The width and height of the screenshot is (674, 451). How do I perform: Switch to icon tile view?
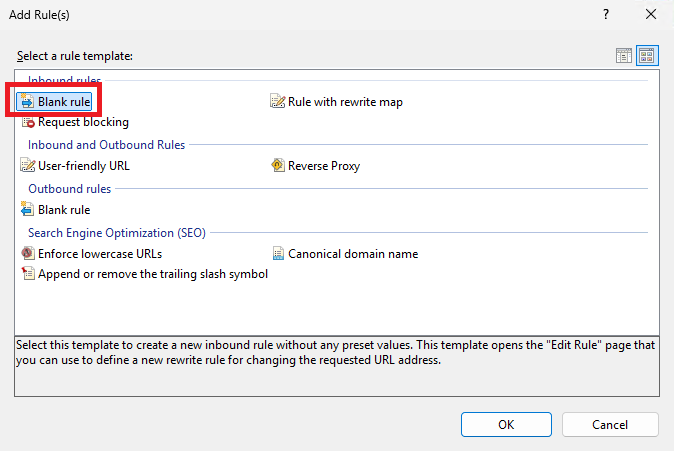pyautogui.click(x=647, y=56)
